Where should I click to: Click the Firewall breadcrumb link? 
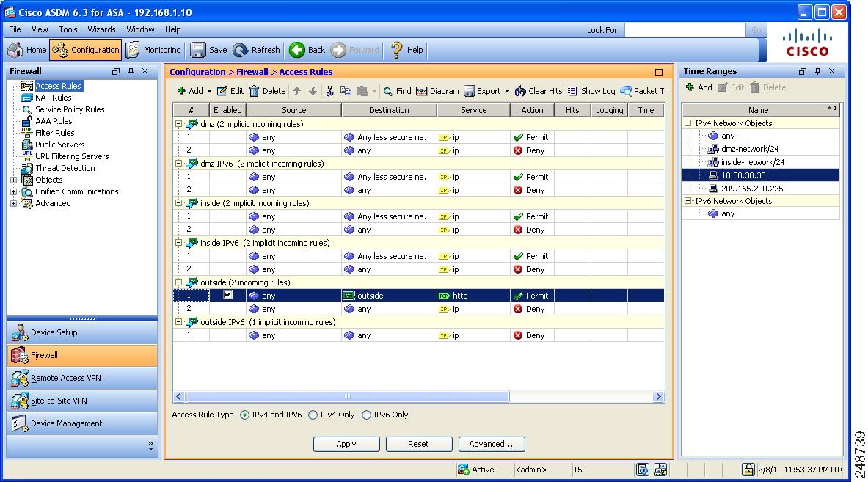click(252, 72)
